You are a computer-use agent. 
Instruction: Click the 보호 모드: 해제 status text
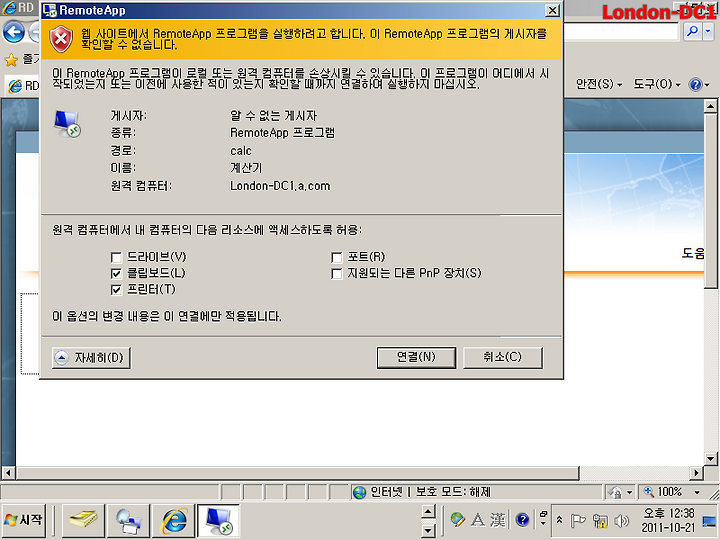453,492
